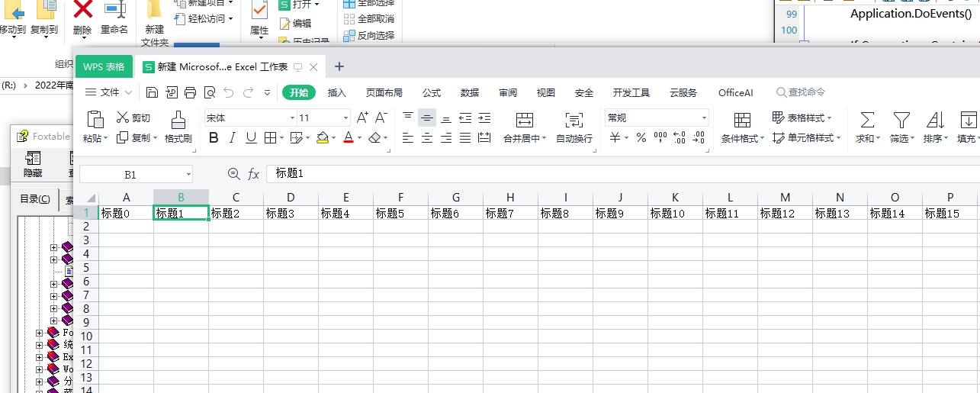Open the File (文件) menu

tap(108, 92)
